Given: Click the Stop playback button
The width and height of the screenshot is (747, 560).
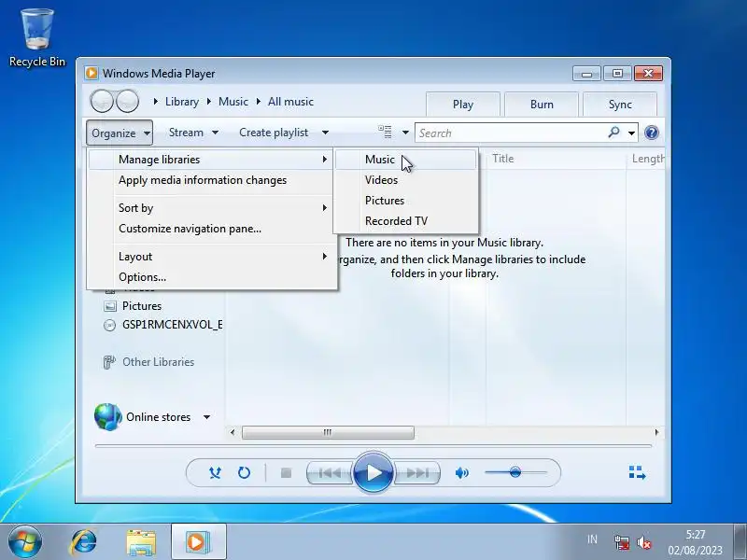Looking at the screenshot, I should tap(286, 473).
